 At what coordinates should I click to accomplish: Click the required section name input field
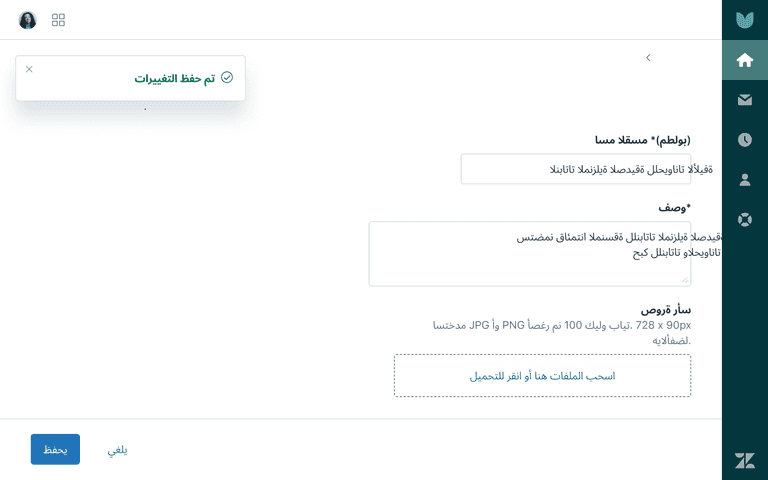tap(576, 169)
